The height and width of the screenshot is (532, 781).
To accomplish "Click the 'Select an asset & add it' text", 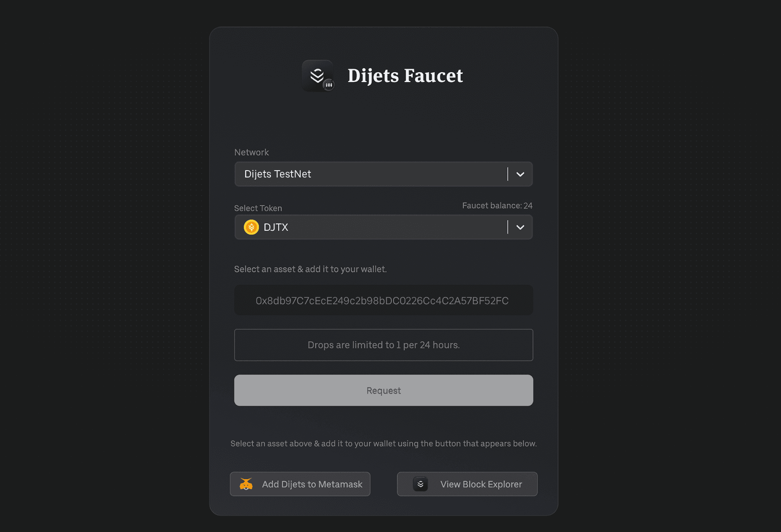I will [311, 269].
